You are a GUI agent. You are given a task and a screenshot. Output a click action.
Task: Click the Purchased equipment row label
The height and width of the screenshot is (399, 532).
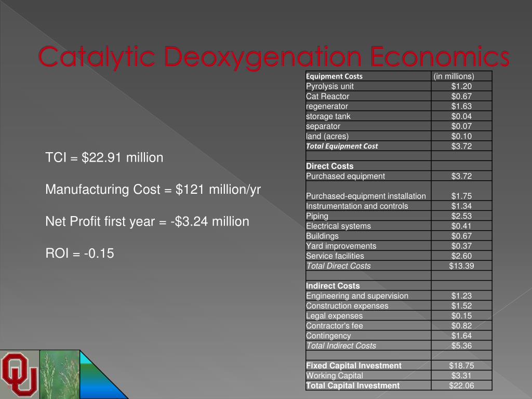[345, 176]
